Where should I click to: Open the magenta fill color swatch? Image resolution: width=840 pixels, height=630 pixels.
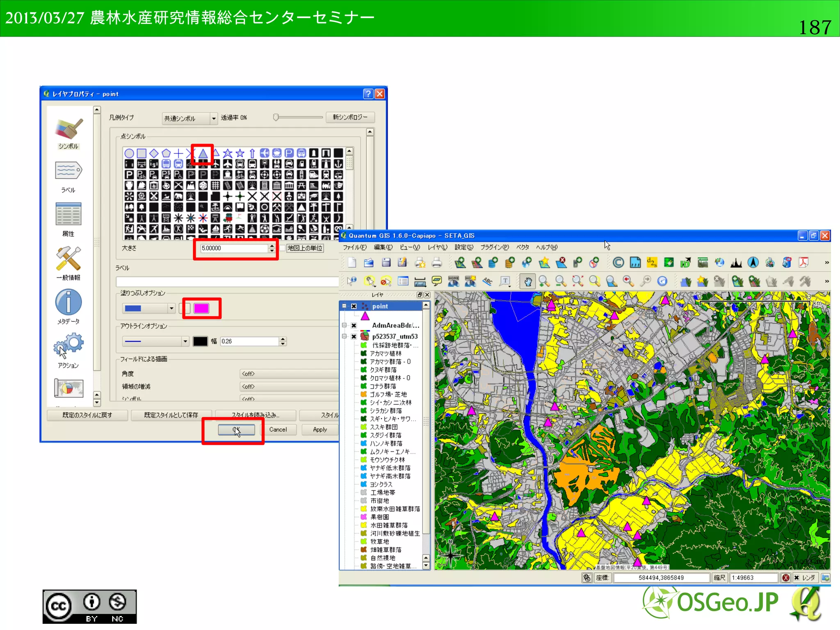(201, 308)
